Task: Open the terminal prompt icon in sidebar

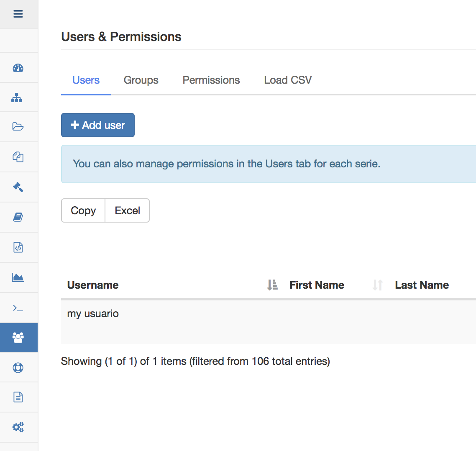Action: pyautogui.click(x=18, y=308)
